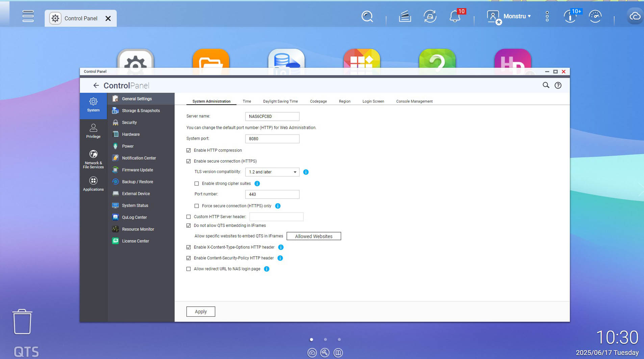Screen dimensions: 644x359
Task: Switch to Console Management tab
Action: [414, 101]
